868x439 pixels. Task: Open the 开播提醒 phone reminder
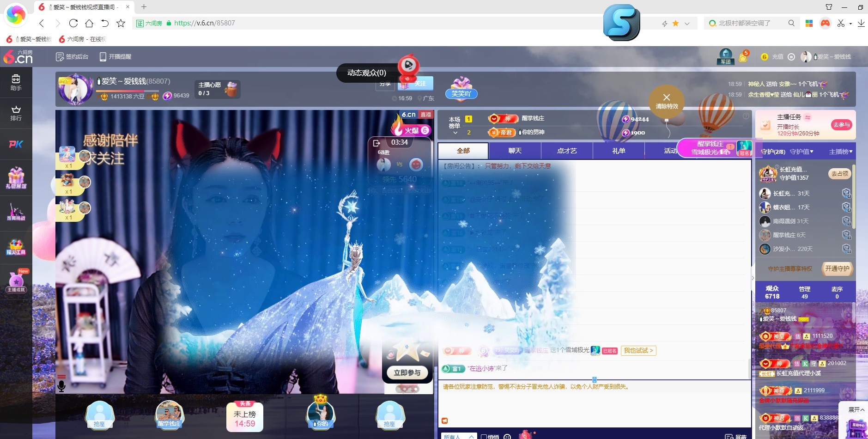pyautogui.click(x=115, y=57)
